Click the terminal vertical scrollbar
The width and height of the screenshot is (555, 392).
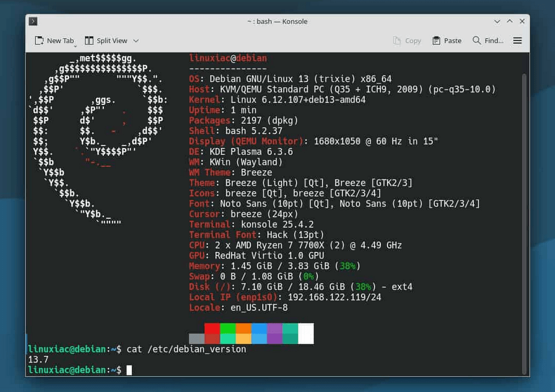point(524,224)
